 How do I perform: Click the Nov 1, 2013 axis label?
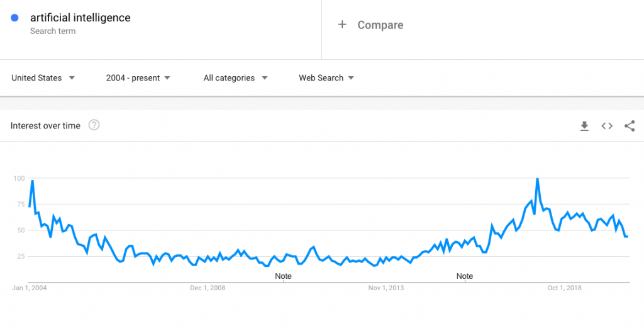386,288
